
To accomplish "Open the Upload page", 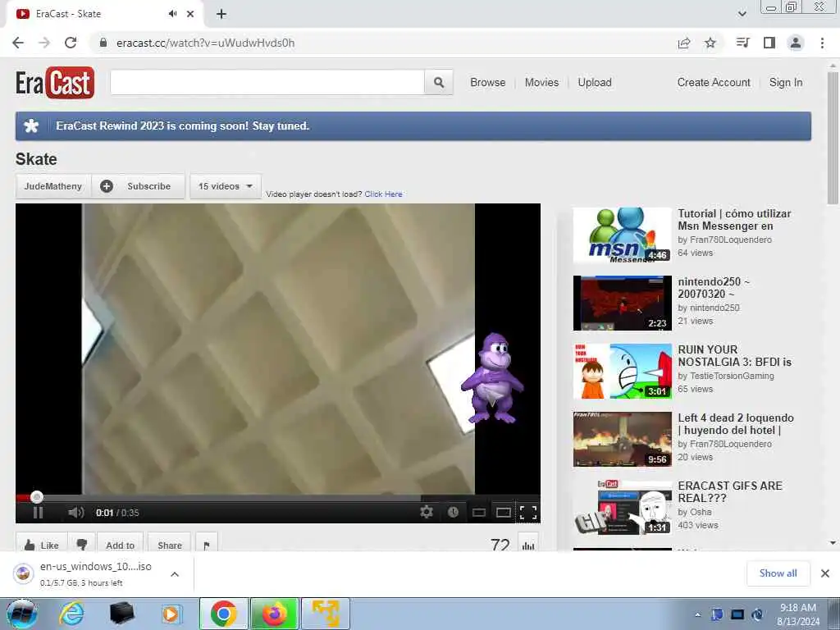I will click(595, 83).
